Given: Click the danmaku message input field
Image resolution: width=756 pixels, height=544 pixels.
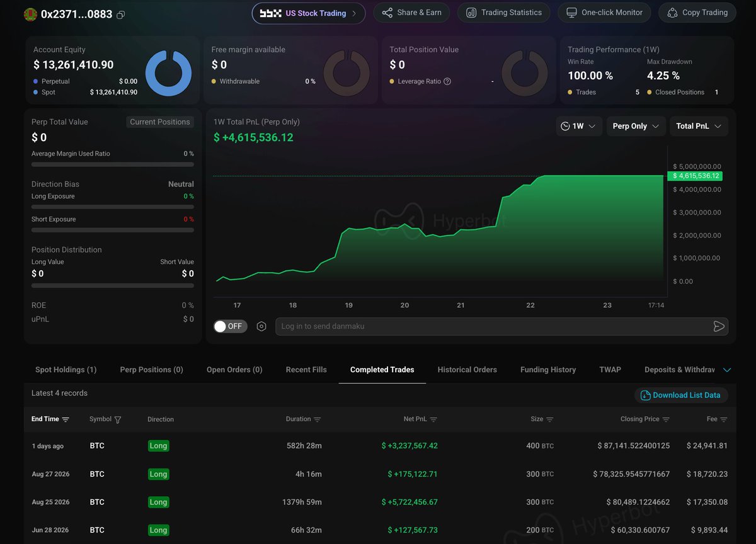Looking at the screenshot, I should click(x=493, y=326).
